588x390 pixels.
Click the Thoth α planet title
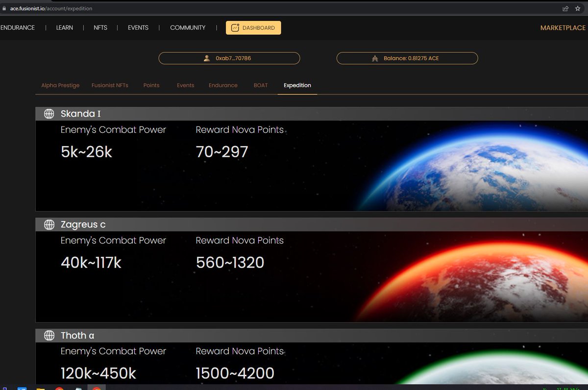tap(77, 335)
